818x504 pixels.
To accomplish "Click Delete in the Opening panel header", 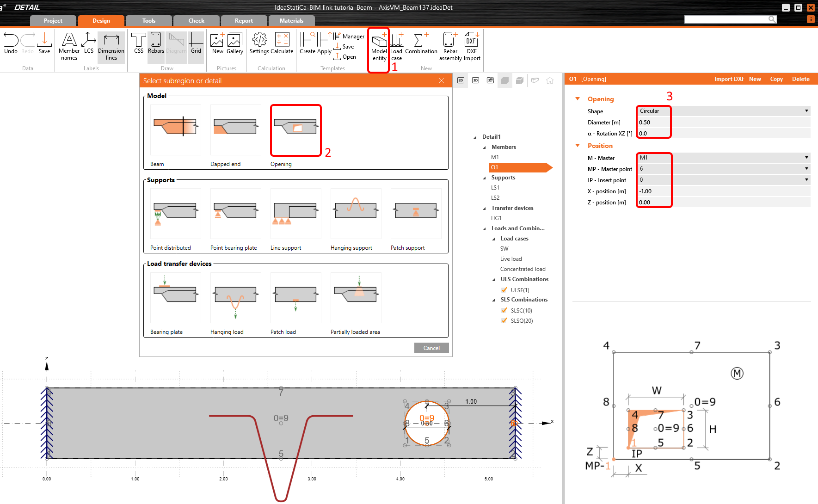I will coord(800,79).
